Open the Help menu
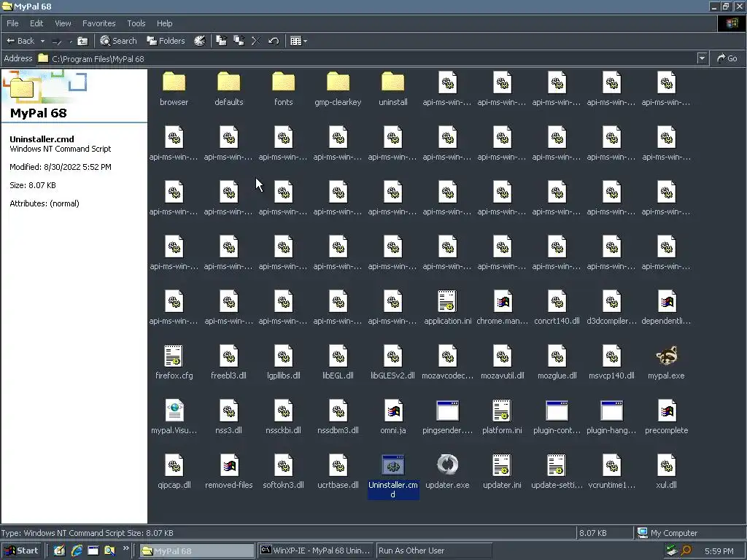Image resolution: width=747 pixels, height=560 pixels. coord(165,23)
